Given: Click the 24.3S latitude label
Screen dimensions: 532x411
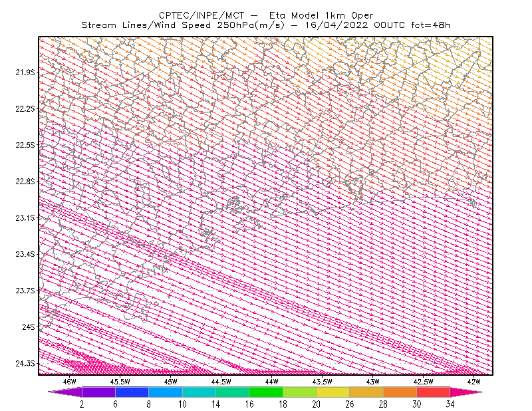Looking at the screenshot, I should click(x=25, y=364).
